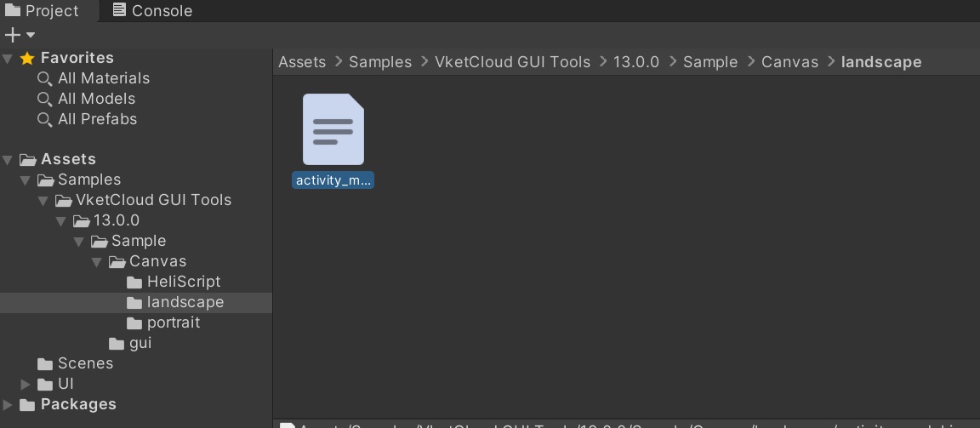Open the activity_m... text asset file icon

click(x=333, y=129)
